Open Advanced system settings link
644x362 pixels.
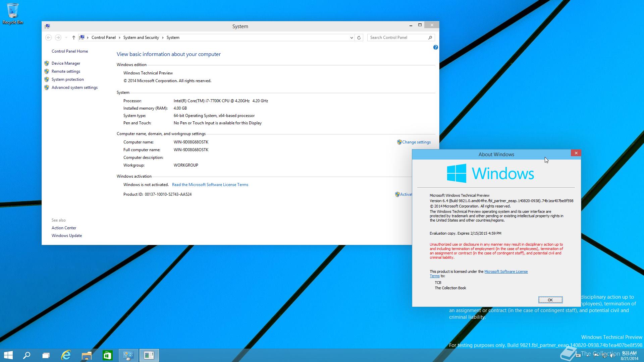[x=74, y=87]
